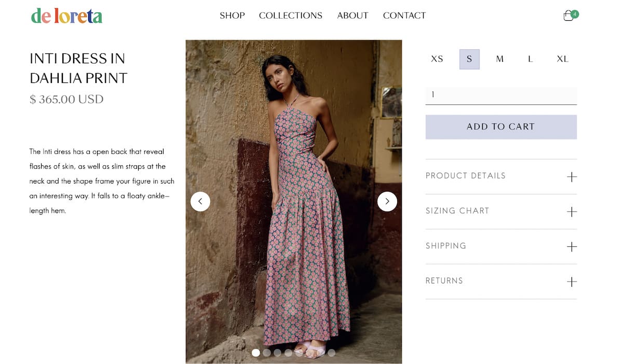The height and width of the screenshot is (364, 623).
Task: Go to previous product image arrow
Action: (x=200, y=201)
